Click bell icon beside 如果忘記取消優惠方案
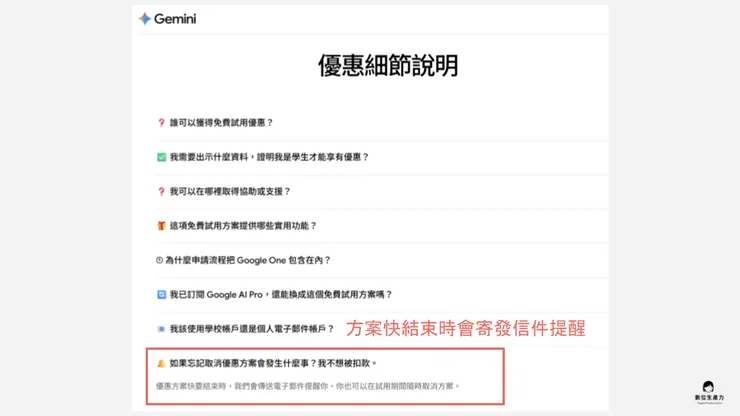 coord(161,363)
